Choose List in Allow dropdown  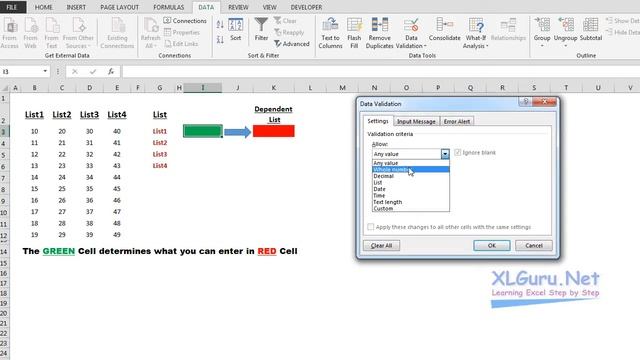(x=411, y=182)
